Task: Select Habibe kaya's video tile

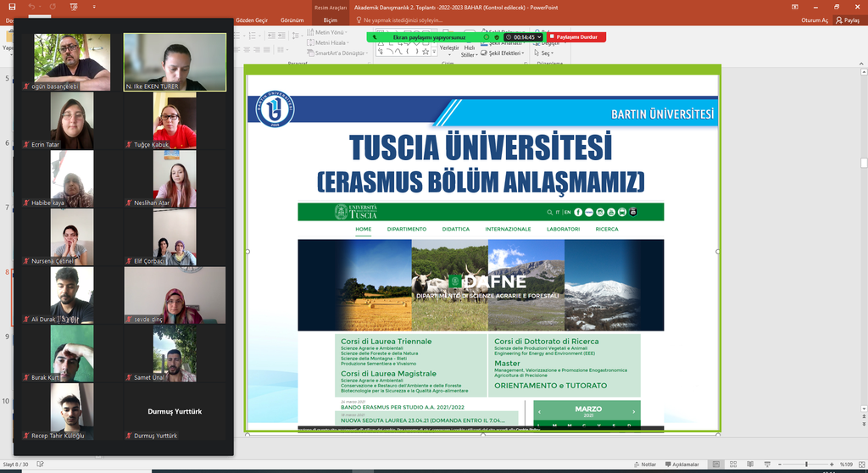Action: tap(72, 179)
